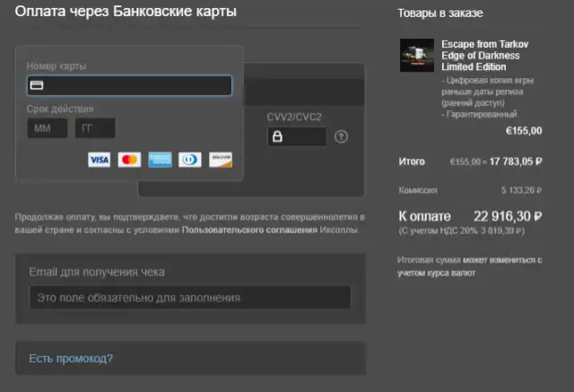574x392 pixels.
Task: Click the CVV2/CVC2 label
Action: pyautogui.click(x=294, y=118)
